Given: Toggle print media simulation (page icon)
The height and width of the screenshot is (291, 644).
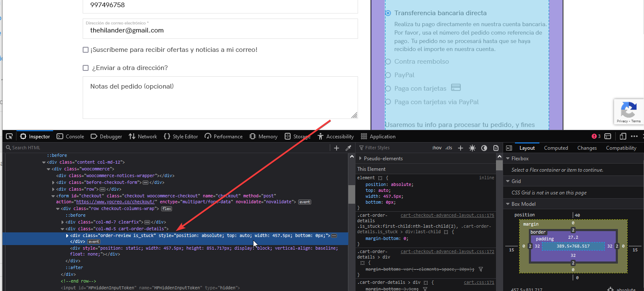Looking at the screenshot, I should [x=496, y=148].
